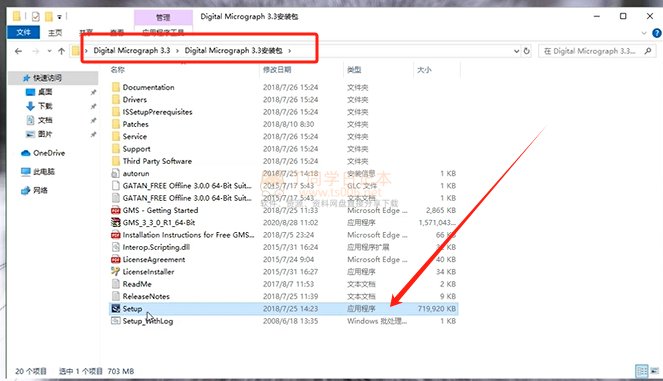Switch to large icons view toggle
Viewport: 663px width, 381px height.
[655, 371]
